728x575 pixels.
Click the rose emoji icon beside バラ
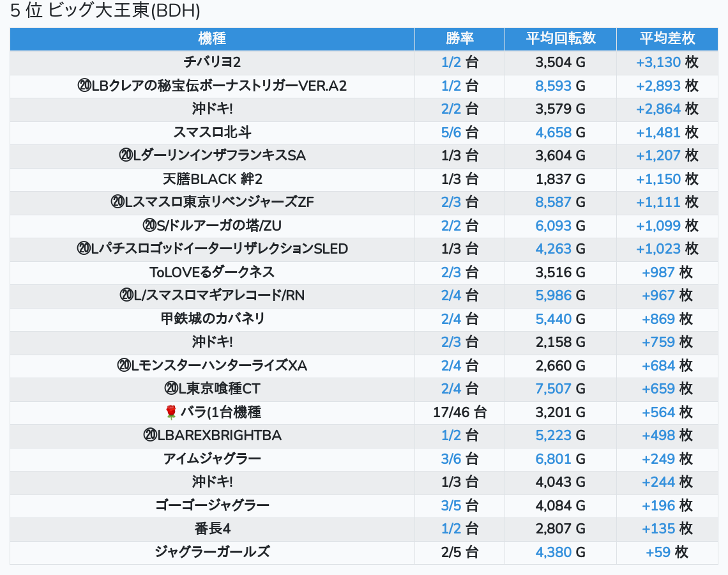[171, 412]
